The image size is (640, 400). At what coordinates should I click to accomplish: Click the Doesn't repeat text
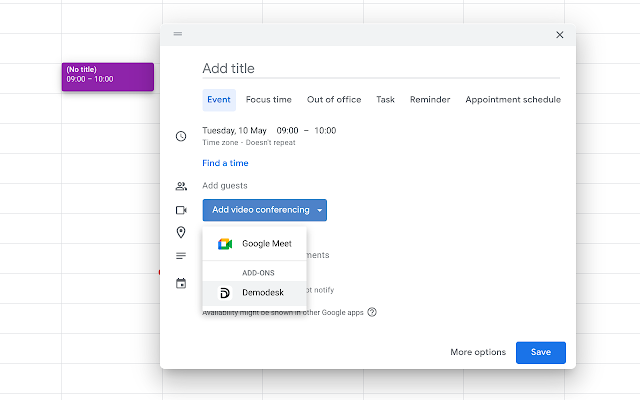click(270, 142)
